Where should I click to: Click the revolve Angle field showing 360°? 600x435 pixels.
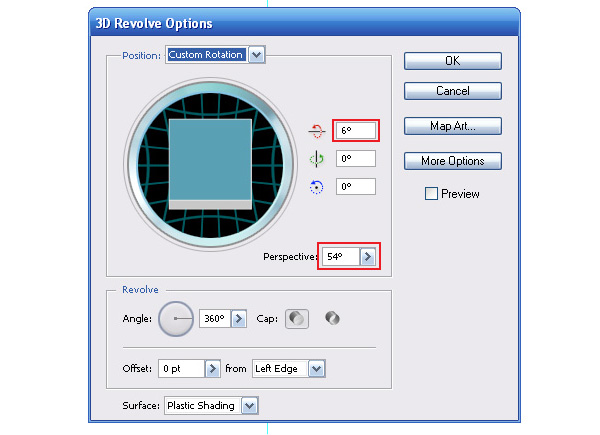point(215,318)
